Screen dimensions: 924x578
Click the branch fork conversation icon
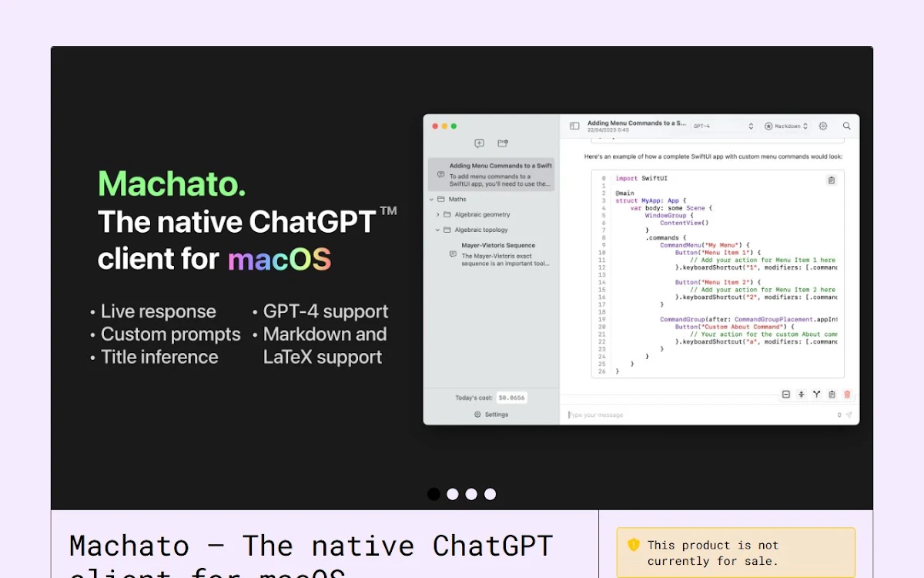(x=816, y=395)
